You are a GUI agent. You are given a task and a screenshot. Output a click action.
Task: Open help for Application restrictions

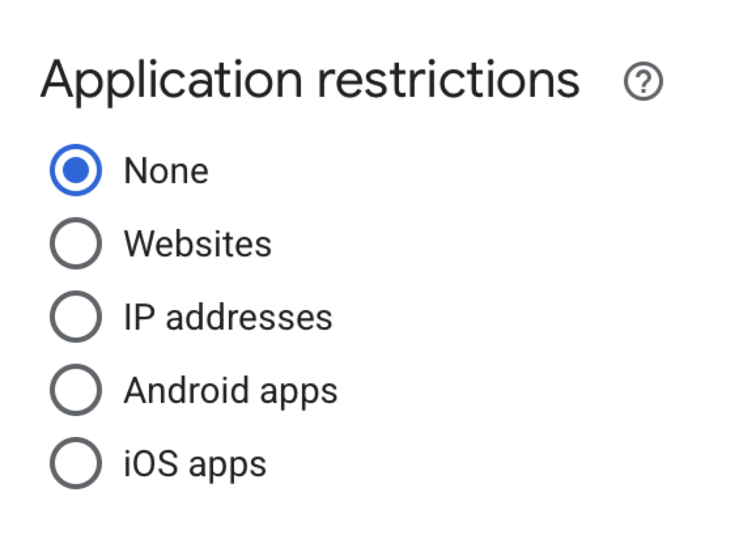tap(644, 82)
